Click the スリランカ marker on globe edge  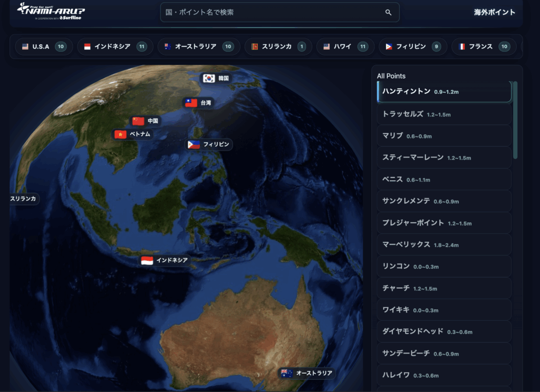(23, 199)
